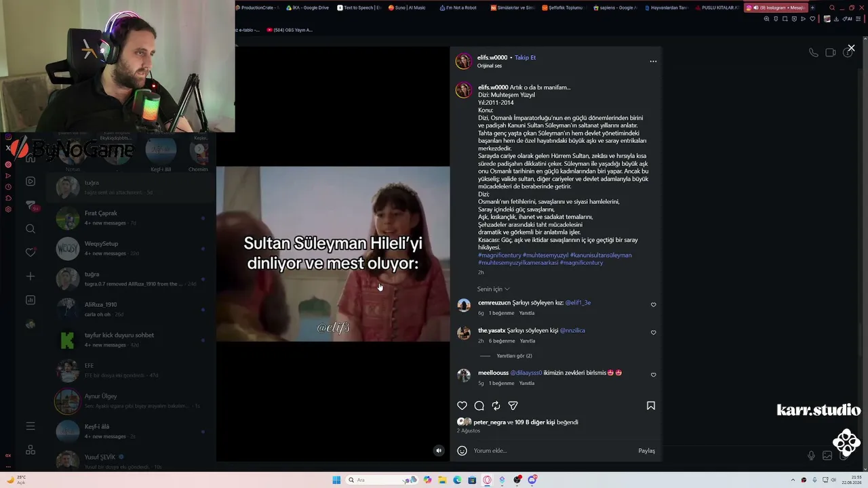Show hidden system tray icons
This screenshot has height=488, width=868.
[x=791, y=480]
